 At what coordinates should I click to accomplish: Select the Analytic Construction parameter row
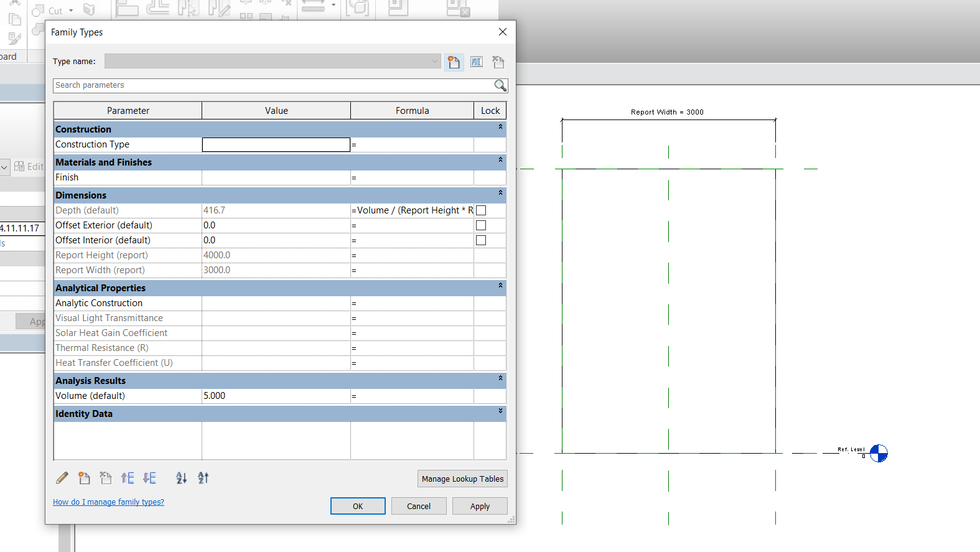(x=280, y=303)
